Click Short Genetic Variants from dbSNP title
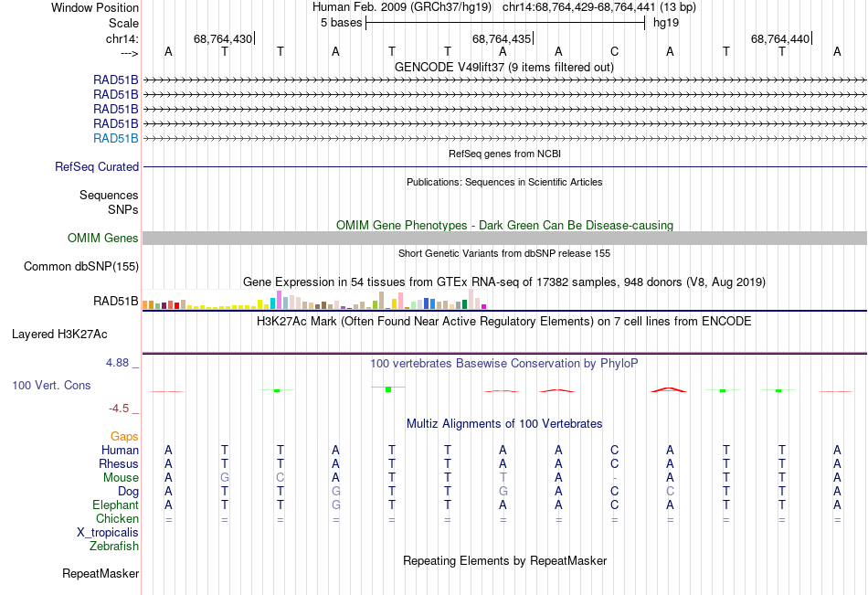Viewport: 868px width, 595px height. pyautogui.click(x=504, y=253)
